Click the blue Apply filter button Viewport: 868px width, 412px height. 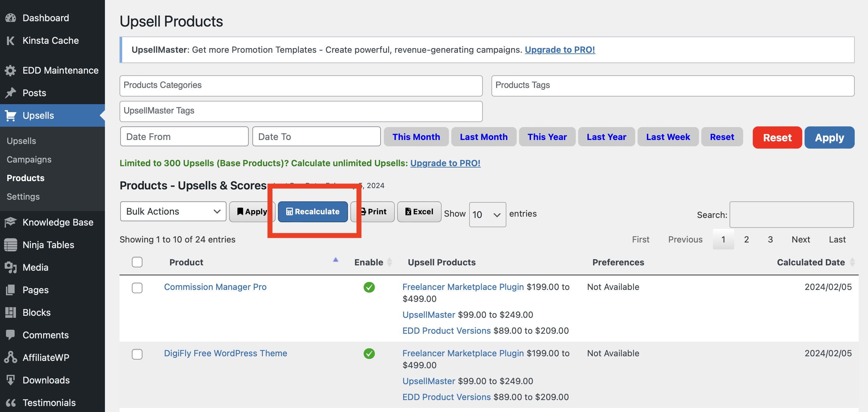[829, 137]
